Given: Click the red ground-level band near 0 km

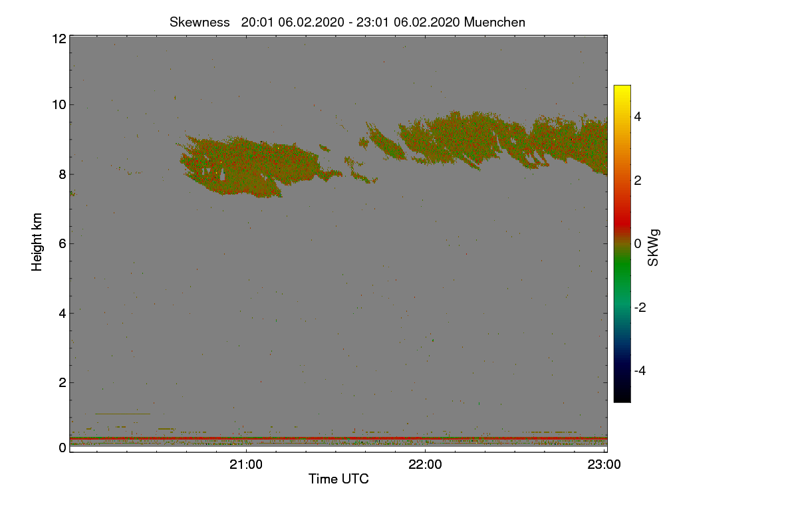Looking at the screenshot, I should (338, 438).
